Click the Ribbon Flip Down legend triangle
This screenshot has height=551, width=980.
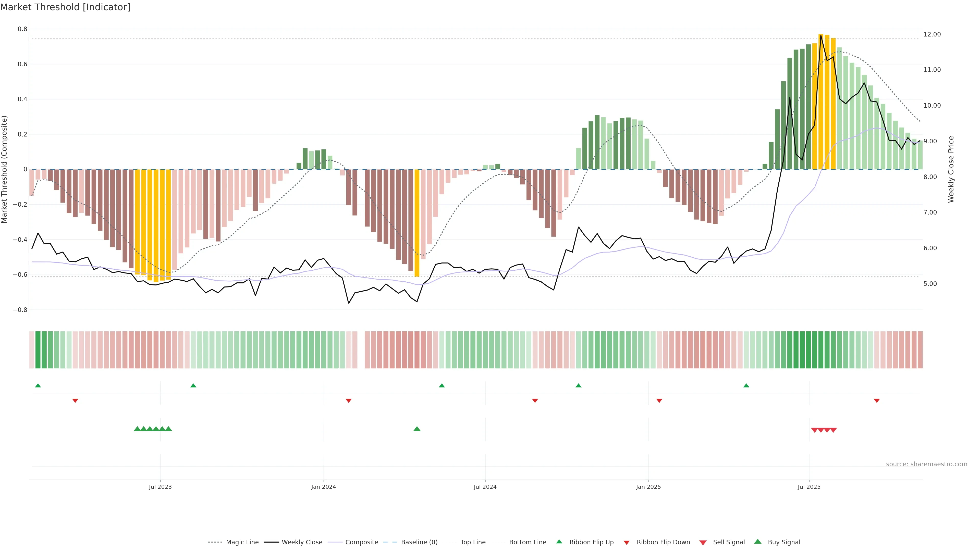[x=626, y=542]
